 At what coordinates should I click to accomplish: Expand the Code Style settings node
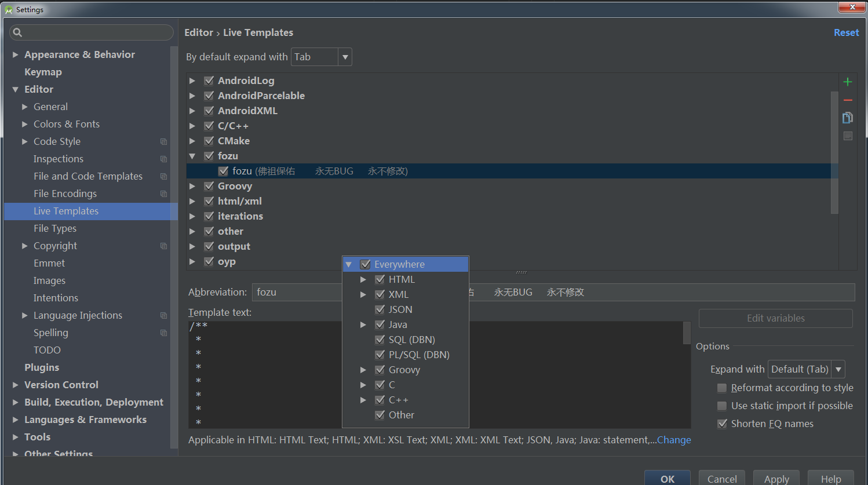25,141
